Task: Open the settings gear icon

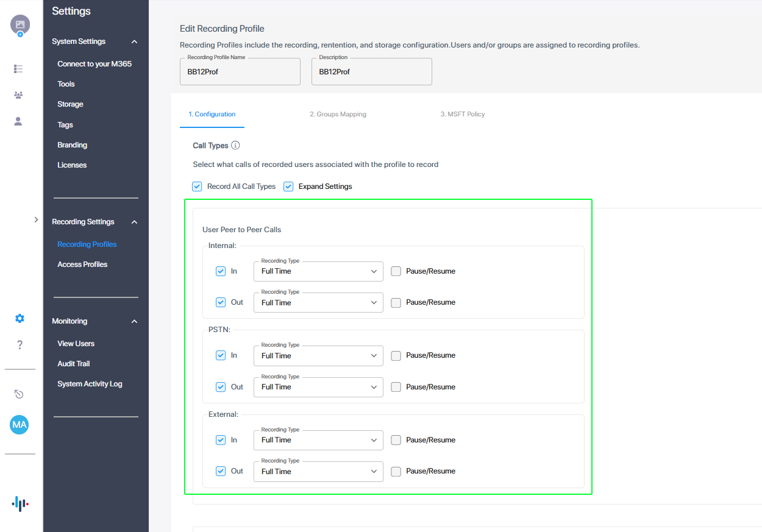Action: [x=20, y=318]
